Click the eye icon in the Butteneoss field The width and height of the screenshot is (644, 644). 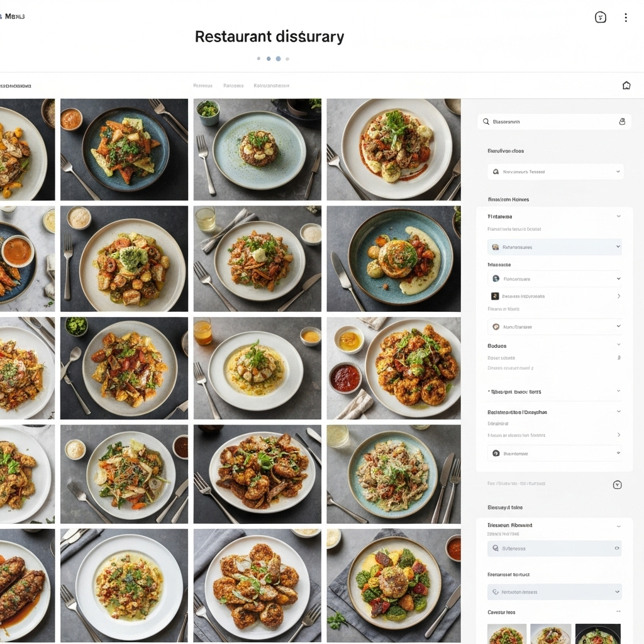click(x=617, y=548)
